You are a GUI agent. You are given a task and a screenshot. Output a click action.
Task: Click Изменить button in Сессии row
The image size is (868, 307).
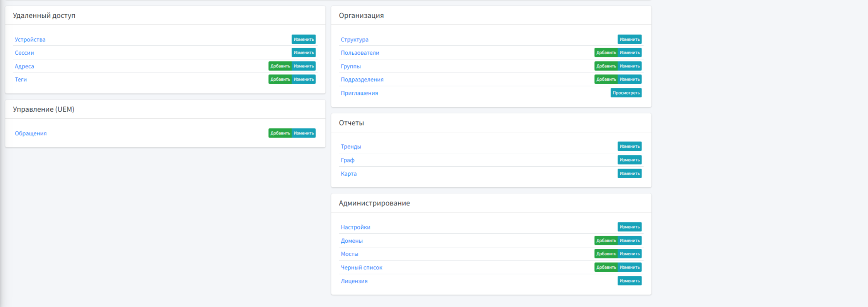(304, 52)
